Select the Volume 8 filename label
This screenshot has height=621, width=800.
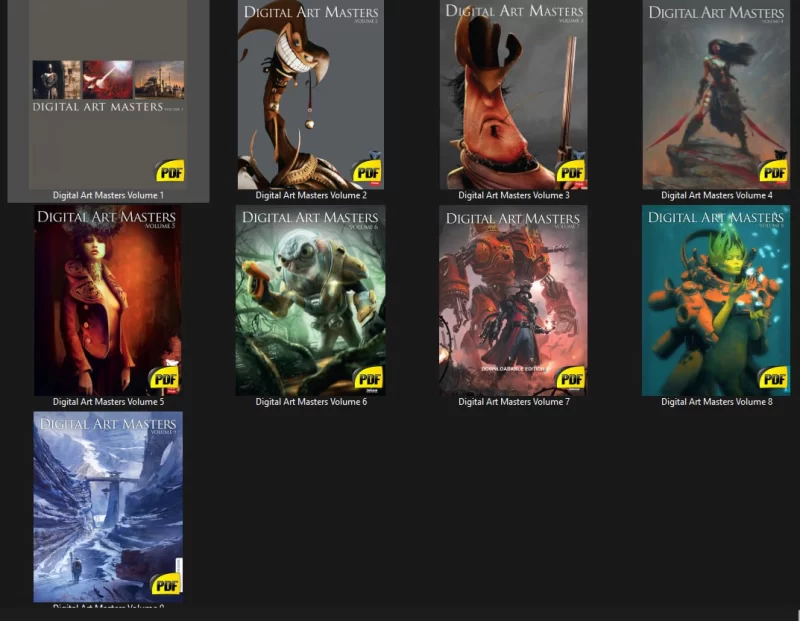click(x=716, y=401)
